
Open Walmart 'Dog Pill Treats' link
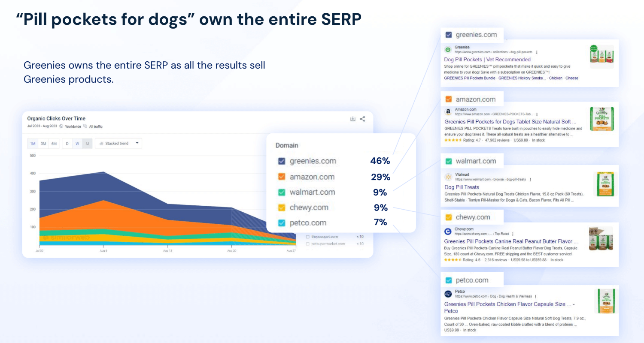click(x=462, y=187)
